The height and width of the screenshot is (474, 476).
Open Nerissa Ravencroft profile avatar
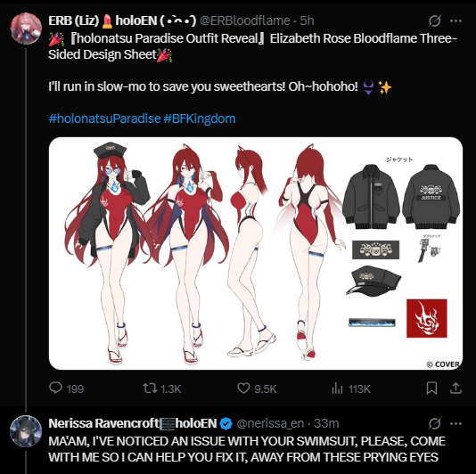click(x=26, y=431)
